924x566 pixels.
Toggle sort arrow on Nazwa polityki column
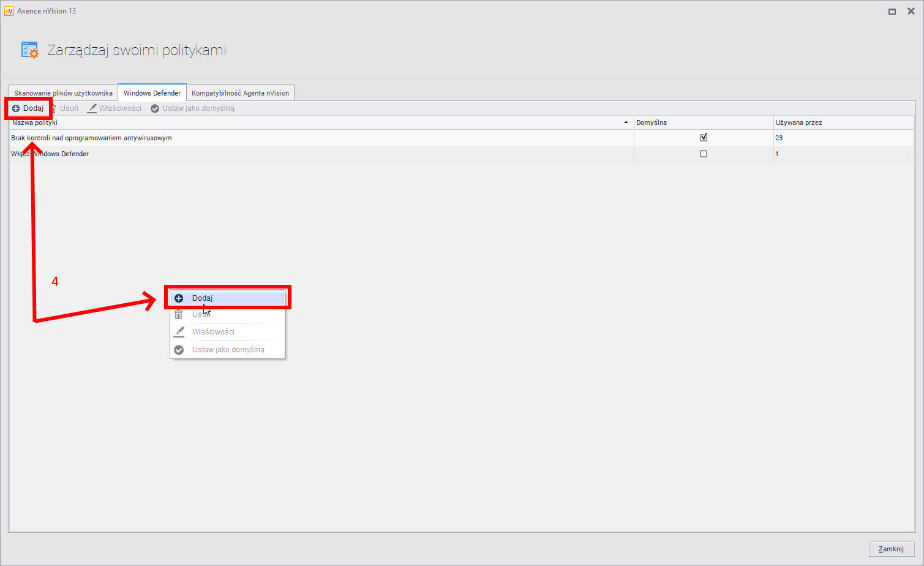tap(626, 123)
